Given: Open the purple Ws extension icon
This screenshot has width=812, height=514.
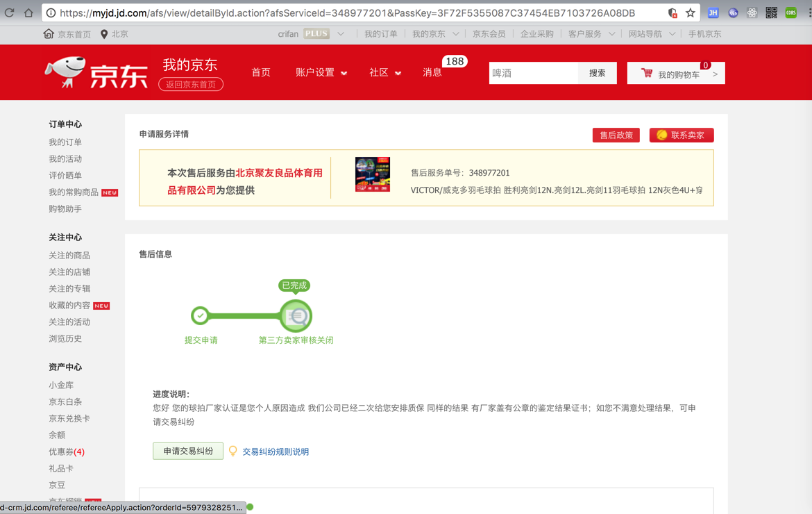Looking at the screenshot, I should click(x=733, y=13).
